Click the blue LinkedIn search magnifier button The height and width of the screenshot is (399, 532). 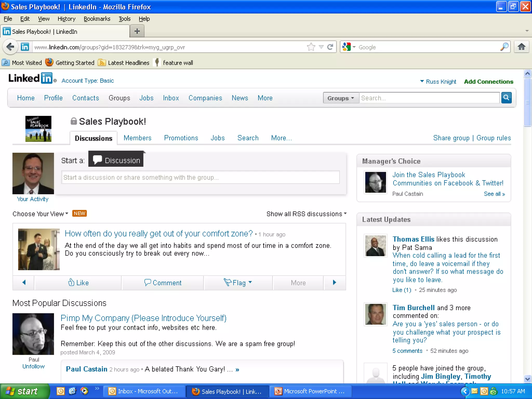pyautogui.click(x=506, y=98)
